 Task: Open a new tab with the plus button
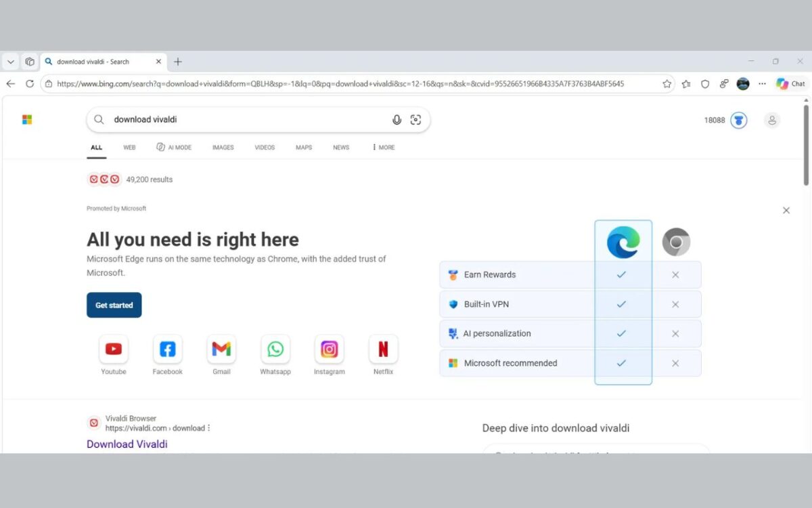178,62
